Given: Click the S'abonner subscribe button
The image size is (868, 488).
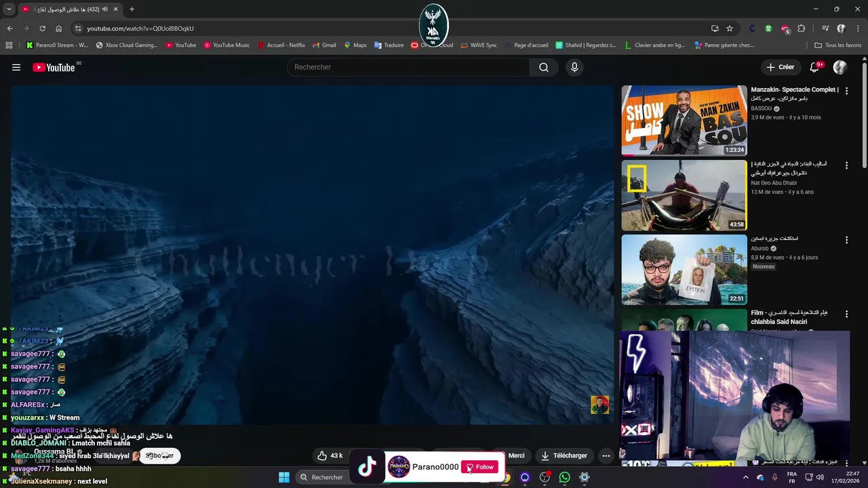Looking at the screenshot, I should pyautogui.click(x=160, y=455).
